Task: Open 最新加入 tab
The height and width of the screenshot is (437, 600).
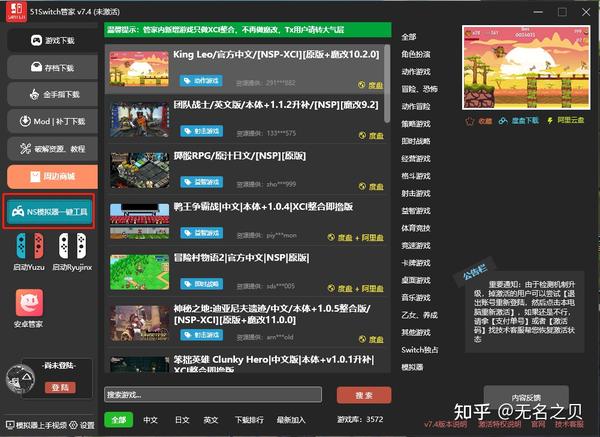Action: tap(291, 420)
